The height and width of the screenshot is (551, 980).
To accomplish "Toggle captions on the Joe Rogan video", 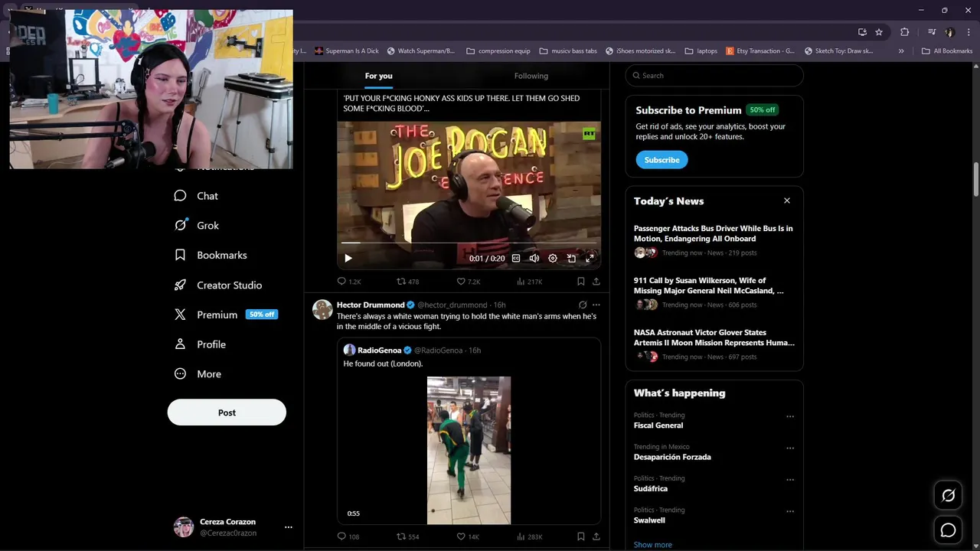I will [516, 259].
